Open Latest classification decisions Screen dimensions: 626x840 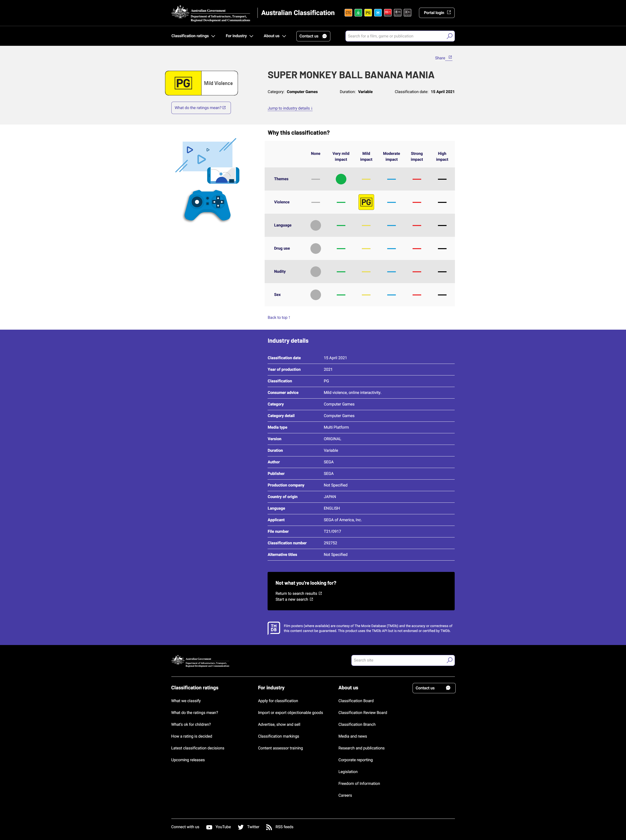(x=198, y=748)
